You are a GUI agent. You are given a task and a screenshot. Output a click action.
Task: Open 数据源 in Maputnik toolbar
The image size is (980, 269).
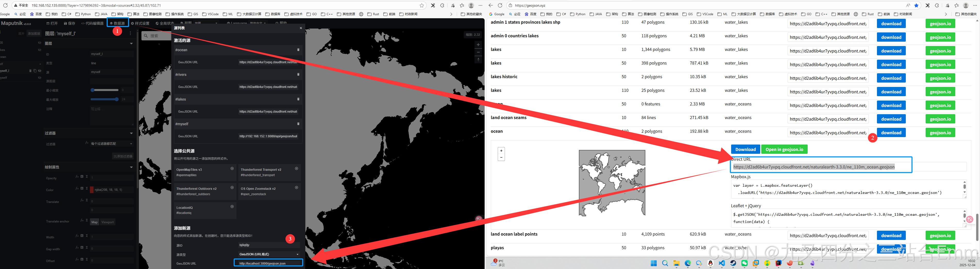pos(117,23)
